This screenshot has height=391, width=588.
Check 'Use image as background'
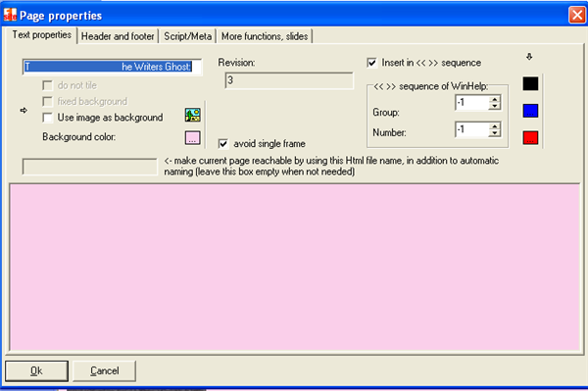click(x=48, y=118)
